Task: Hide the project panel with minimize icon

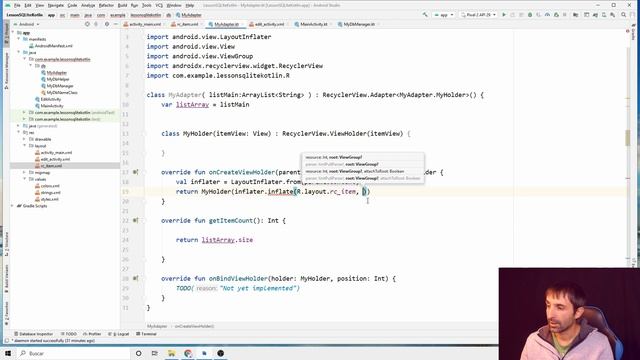Action: 116,24
